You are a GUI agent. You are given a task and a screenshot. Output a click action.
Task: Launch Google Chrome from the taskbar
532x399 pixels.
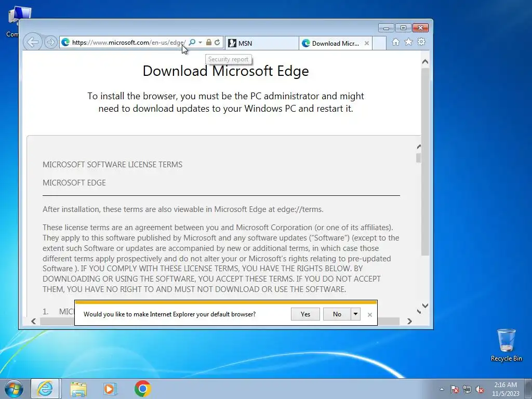(142, 389)
